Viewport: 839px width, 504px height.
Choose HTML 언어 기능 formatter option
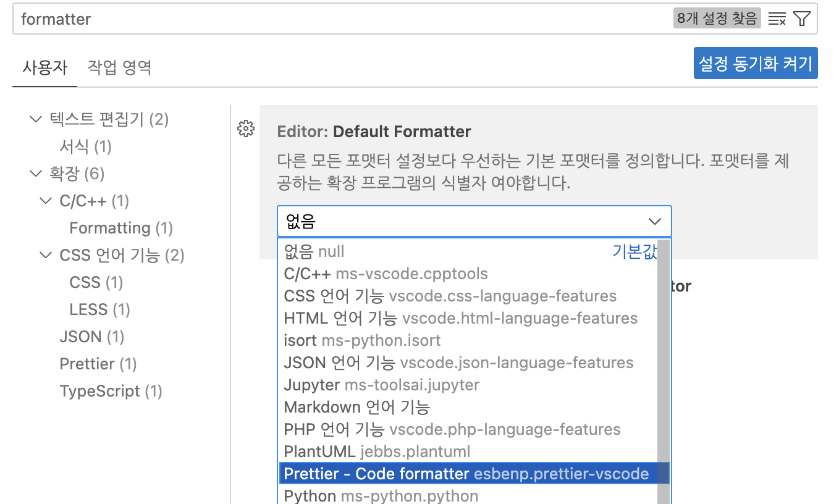[469, 318]
